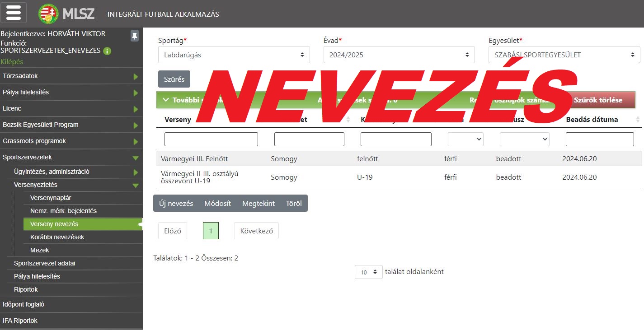644x330 pixels.
Task: Click the MLSZ logo
Action: tap(67, 14)
